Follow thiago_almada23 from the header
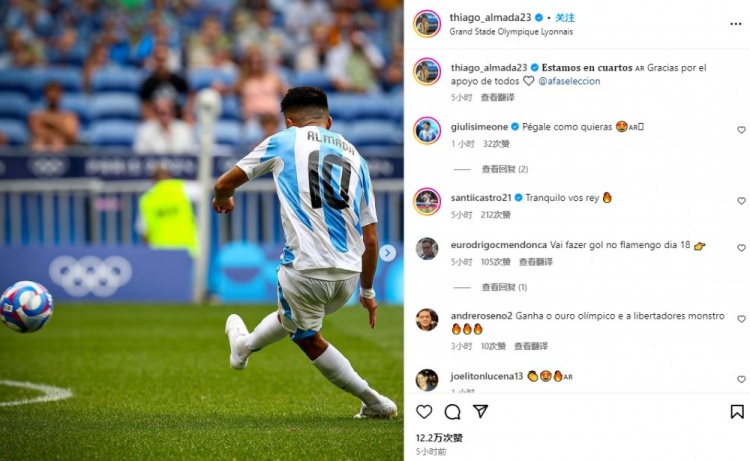The image size is (750, 461). [x=565, y=18]
